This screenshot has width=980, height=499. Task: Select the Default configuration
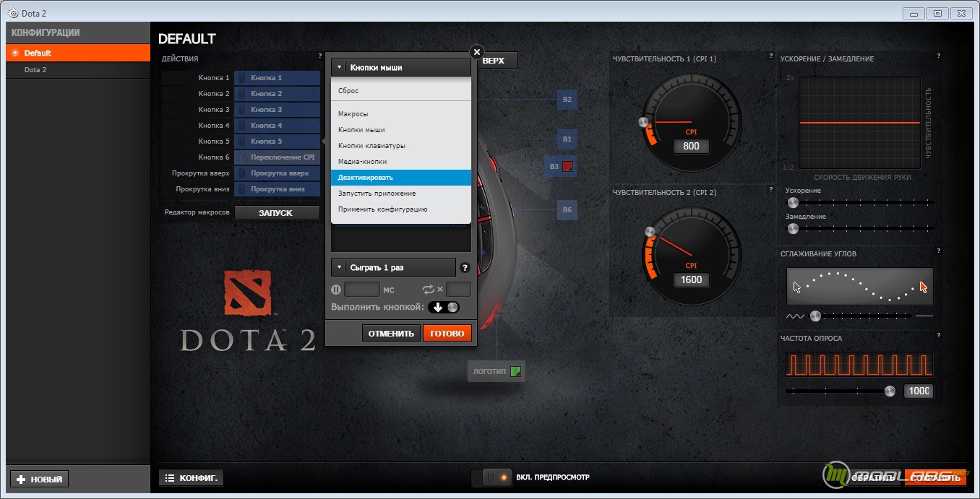[78, 53]
